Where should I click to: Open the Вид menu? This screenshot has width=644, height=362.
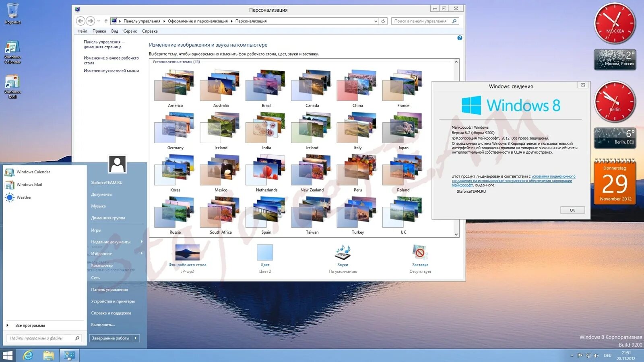pyautogui.click(x=114, y=31)
